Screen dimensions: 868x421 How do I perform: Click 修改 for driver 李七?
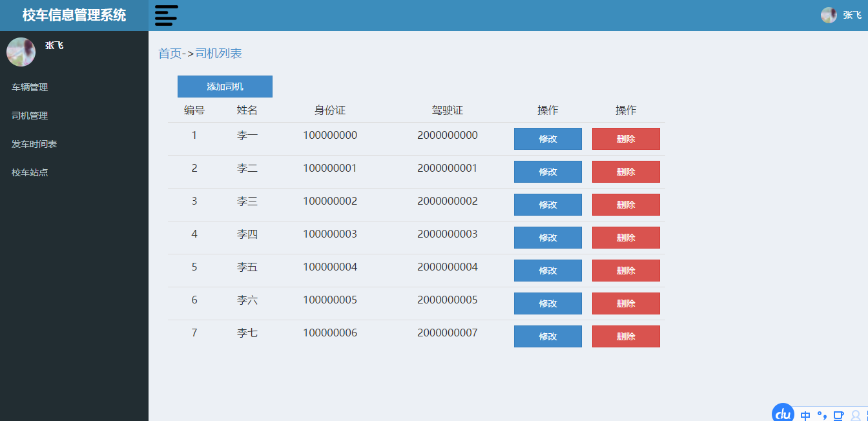[x=548, y=336]
